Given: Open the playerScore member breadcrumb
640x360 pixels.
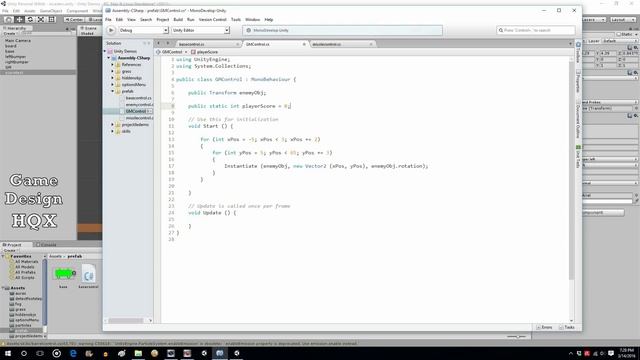Looking at the screenshot, I should point(205,52).
